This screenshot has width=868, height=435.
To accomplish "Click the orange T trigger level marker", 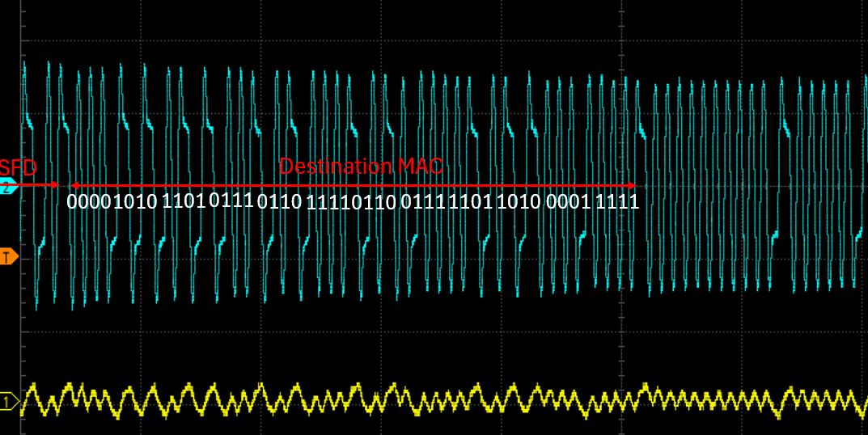I will click(8, 257).
